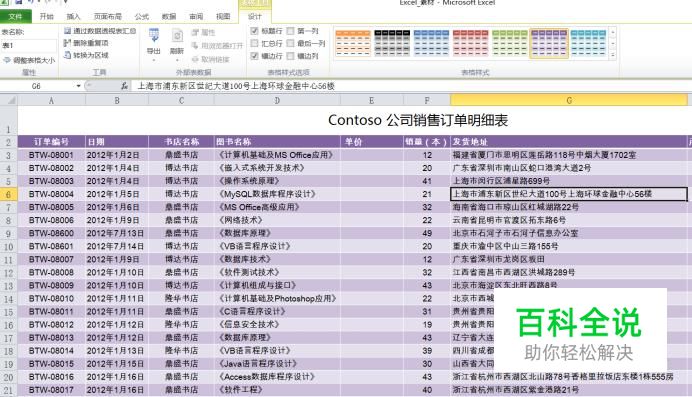Expand the Refresh (刷新) dropdown arrow

[177, 60]
